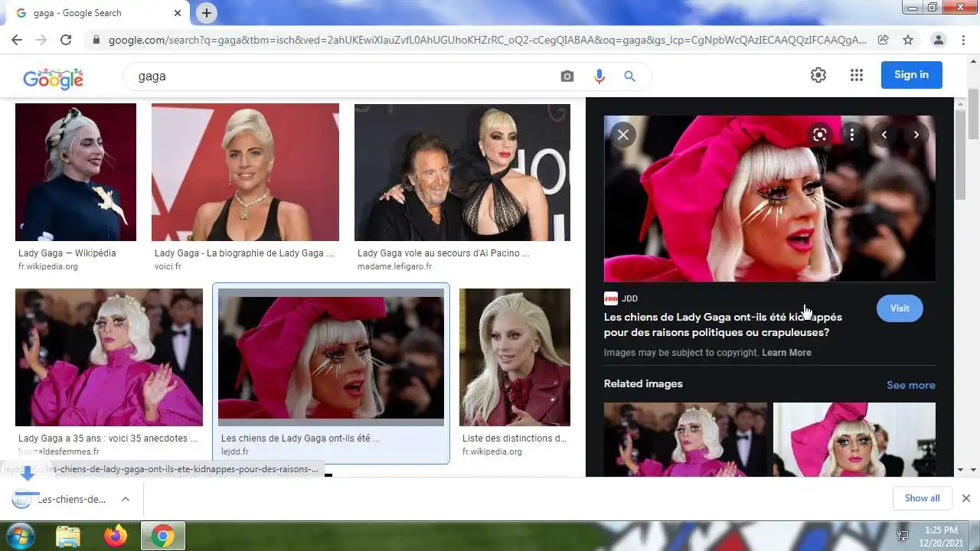This screenshot has width=980, height=551.
Task: Click the network icon in system tray
Action: pos(903,536)
